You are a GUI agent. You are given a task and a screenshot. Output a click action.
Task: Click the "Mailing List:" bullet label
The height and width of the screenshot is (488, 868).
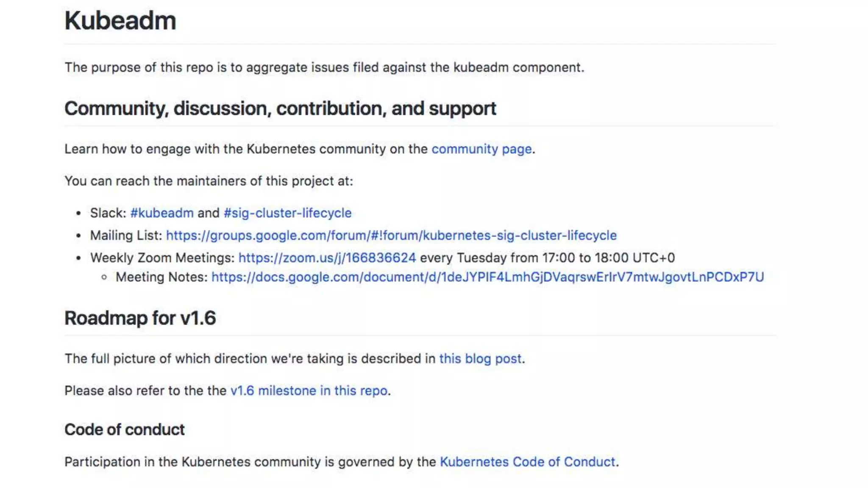[x=126, y=236]
